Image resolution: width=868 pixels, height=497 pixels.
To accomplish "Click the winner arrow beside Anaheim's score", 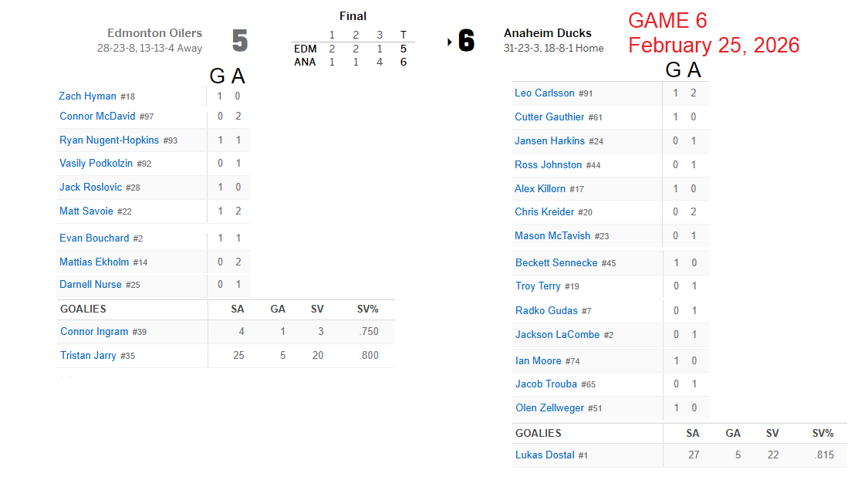I will (450, 42).
